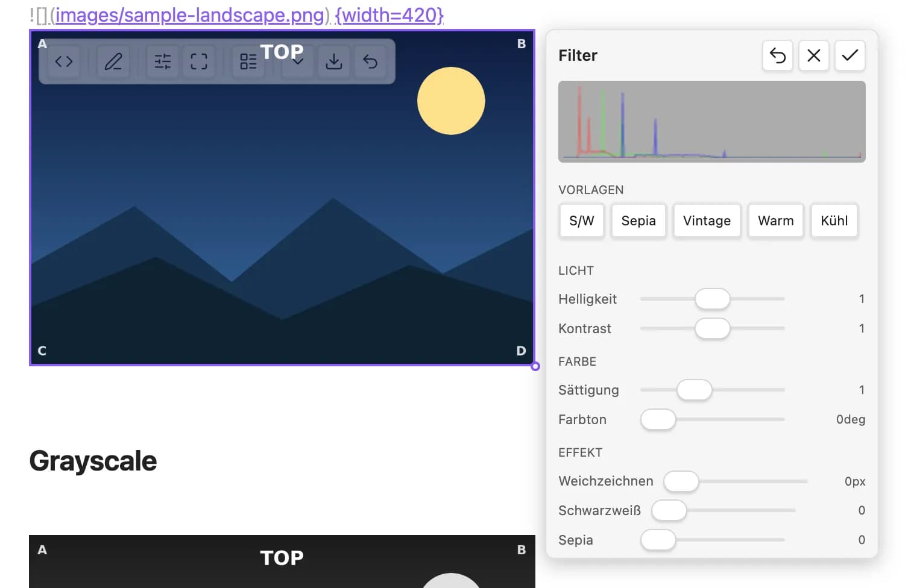Open the filter adjustments sliders icon
This screenshot has height=588, width=908.
[163, 61]
